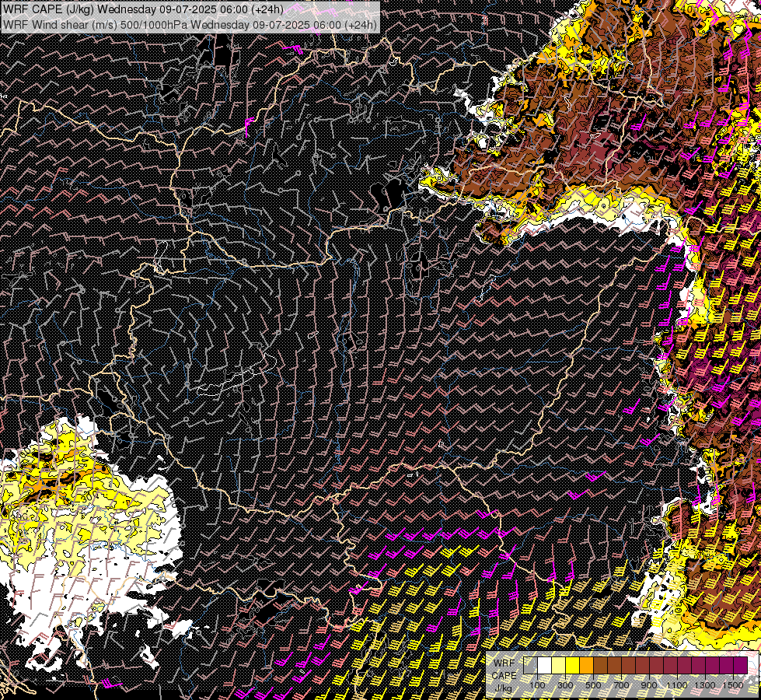Click the 700 legend value
Screen dimensions: 761x700
coord(621,685)
